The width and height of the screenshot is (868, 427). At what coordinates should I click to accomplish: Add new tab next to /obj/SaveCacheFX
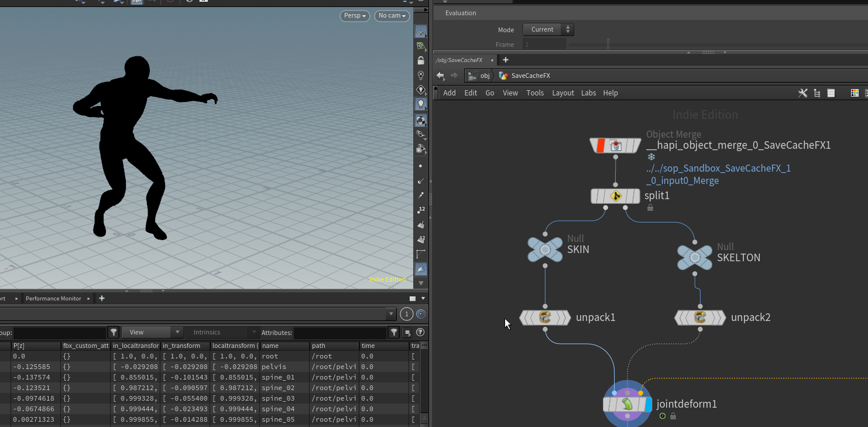[506, 60]
